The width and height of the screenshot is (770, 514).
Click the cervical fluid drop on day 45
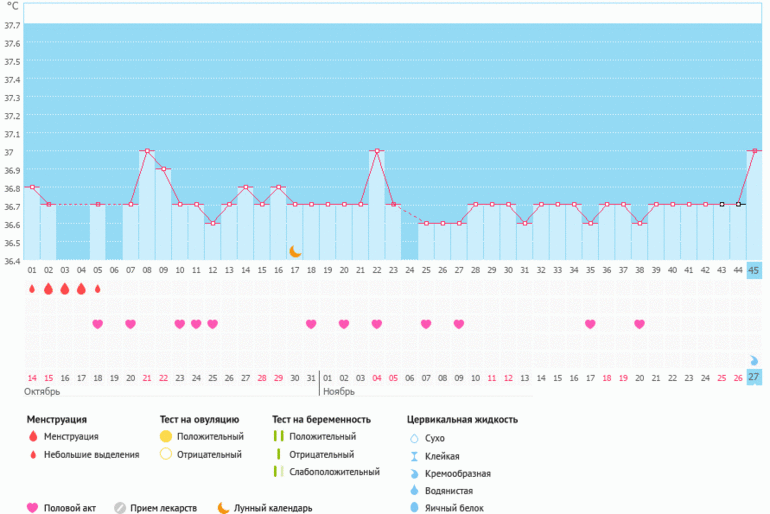point(754,360)
